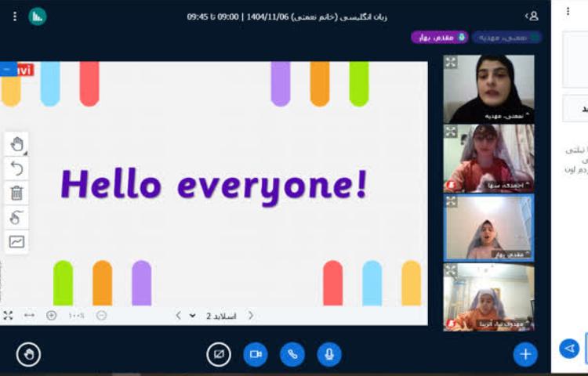Screen dimensions: 588x376
Task: Toggle multi-user whiteboard mode
Action: click(x=16, y=217)
